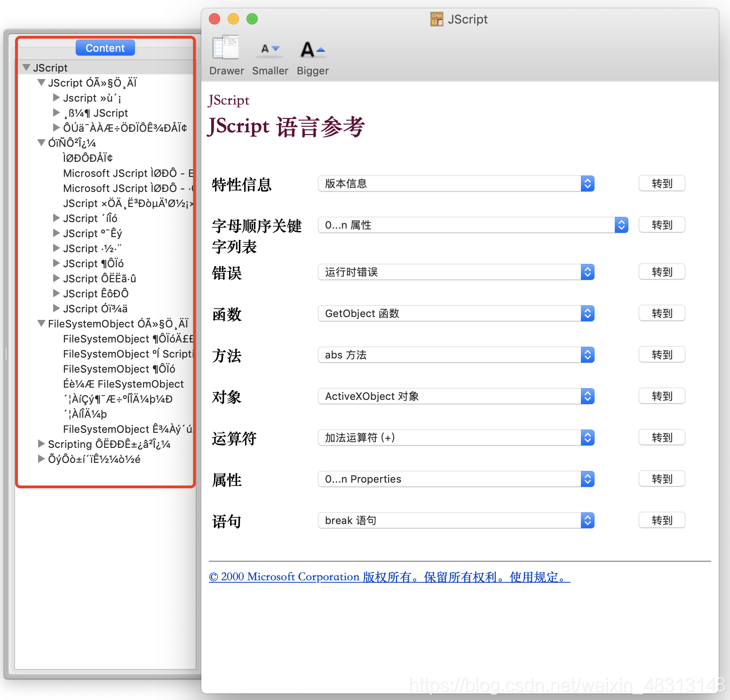Open the 加法运算符 (+) dropdown
This screenshot has height=700, width=730.
[456, 437]
